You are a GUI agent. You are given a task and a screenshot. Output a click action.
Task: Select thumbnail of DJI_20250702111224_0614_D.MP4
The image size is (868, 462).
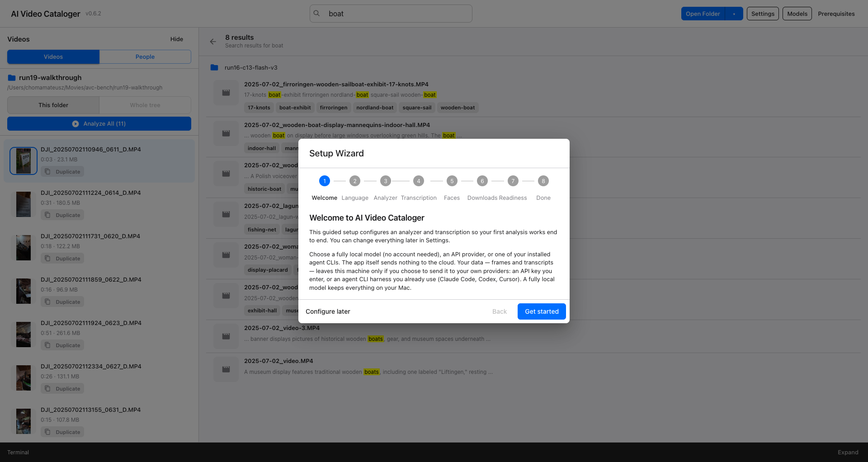pos(24,204)
